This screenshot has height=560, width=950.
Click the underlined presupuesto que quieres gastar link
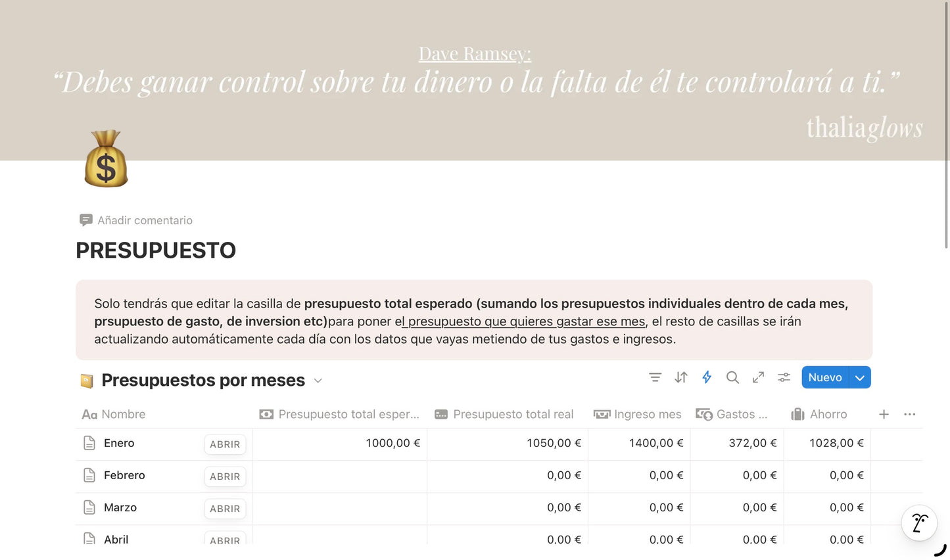(x=522, y=321)
